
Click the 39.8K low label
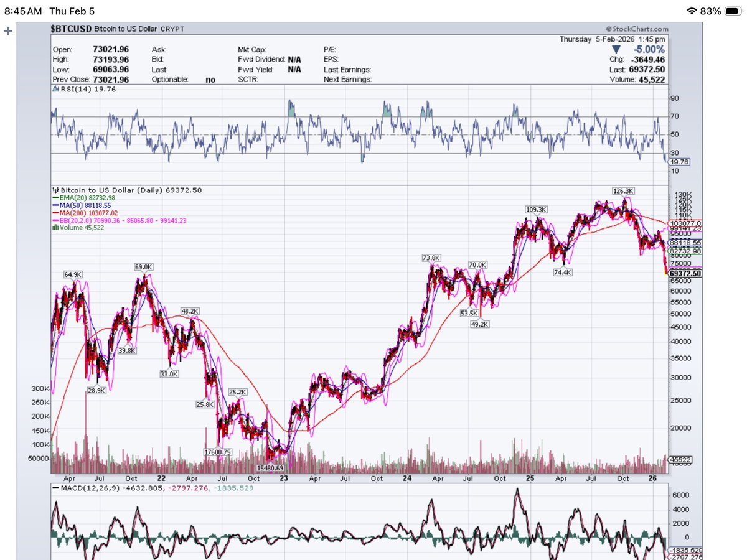pyautogui.click(x=127, y=351)
